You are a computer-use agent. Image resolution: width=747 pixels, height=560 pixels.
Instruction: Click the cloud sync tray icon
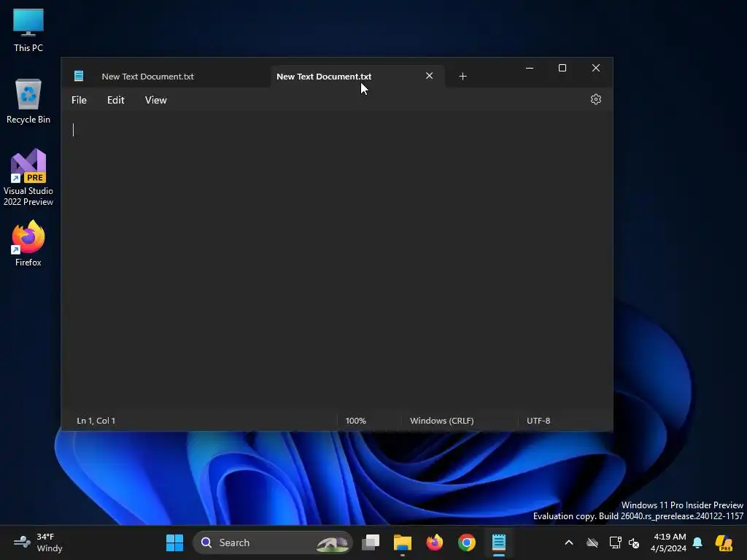(592, 542)
